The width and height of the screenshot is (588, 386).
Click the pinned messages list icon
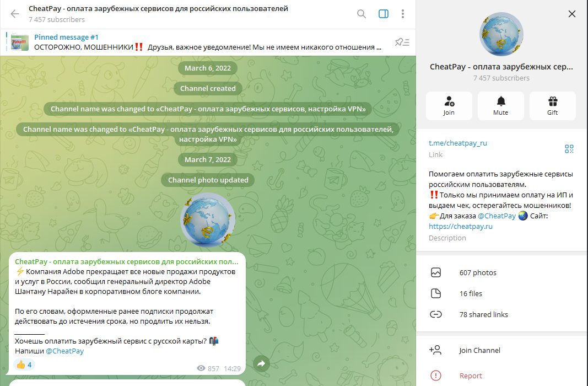(402, 42)
